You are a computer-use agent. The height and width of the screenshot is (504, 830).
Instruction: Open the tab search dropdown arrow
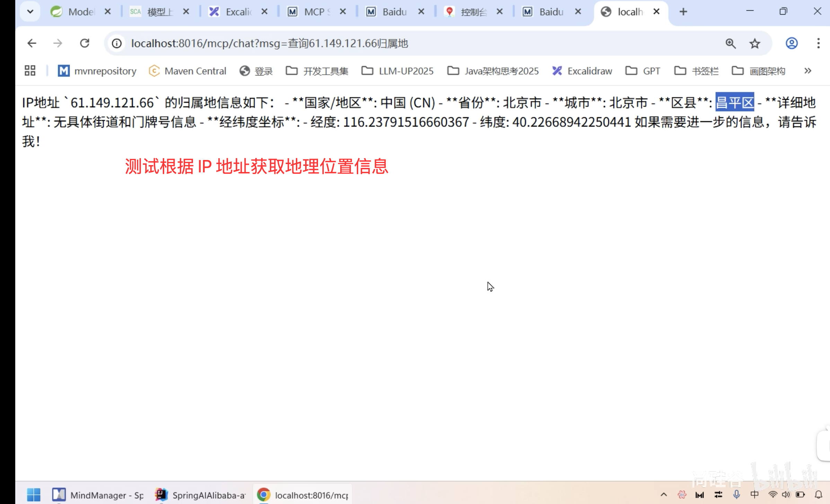[30, 11]
